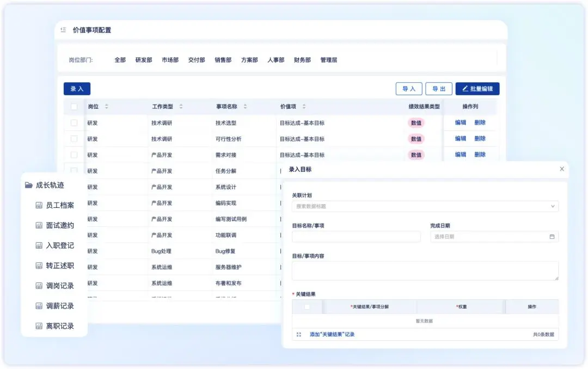Open calendar icon in 完成日期 field
This screenshot has height=369, width=588.
[x=552, y=237]
